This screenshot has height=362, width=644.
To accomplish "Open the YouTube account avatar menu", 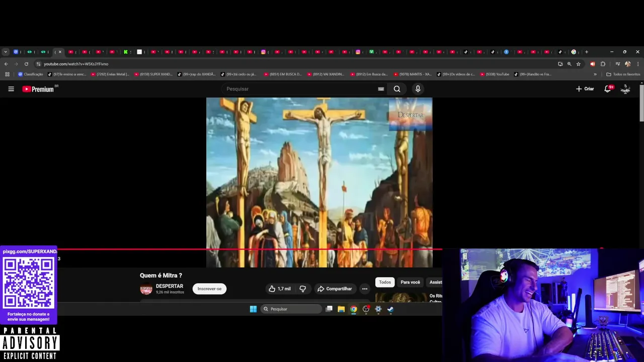I will [x=625, y=89].
